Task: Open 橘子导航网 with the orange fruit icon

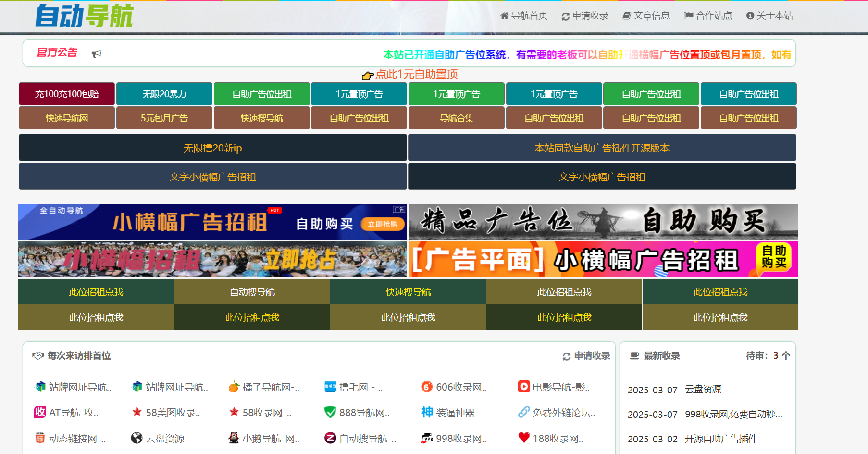Action: (264, 387)
